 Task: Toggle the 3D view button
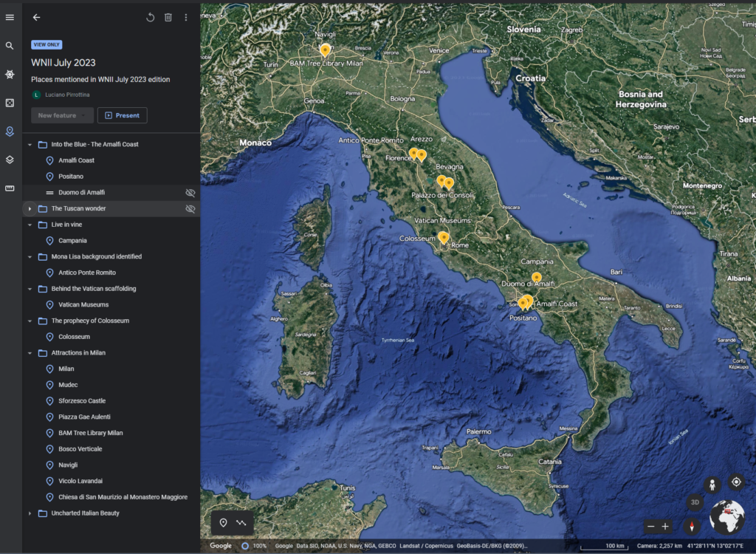click(x=695, y=502)
